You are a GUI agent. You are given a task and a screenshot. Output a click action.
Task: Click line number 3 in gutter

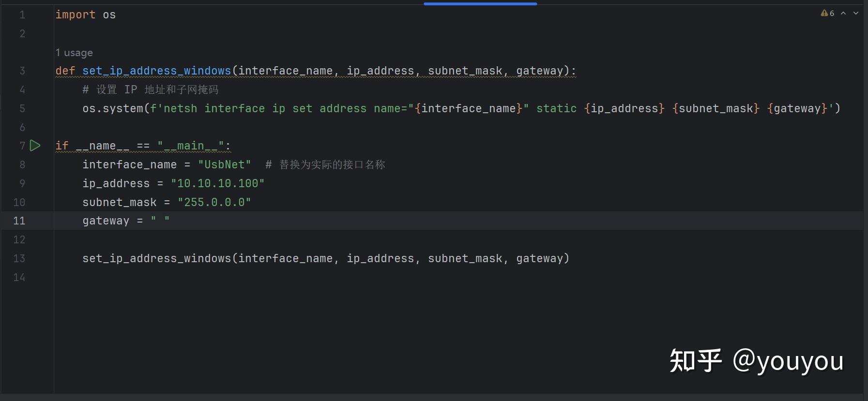(x=22, y=71)
